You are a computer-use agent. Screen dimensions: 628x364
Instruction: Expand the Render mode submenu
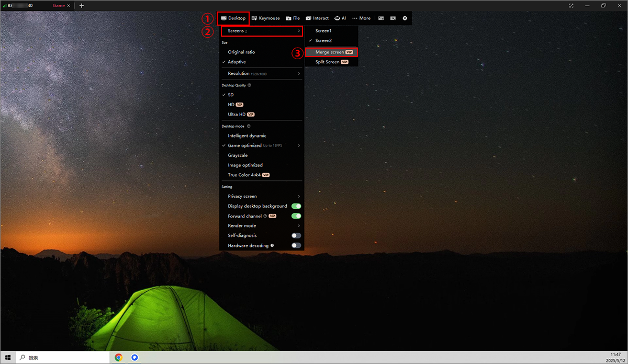pos(262,225)
